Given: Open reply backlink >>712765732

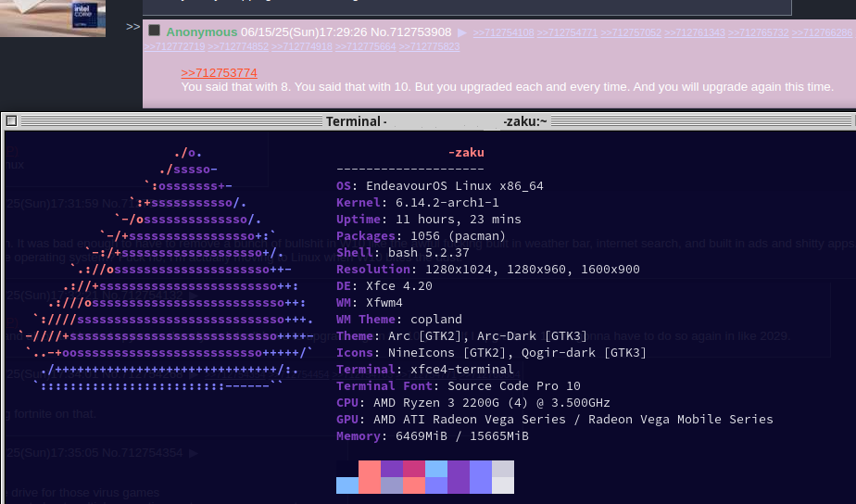Looking at the screenshot, I should (759, 32).
